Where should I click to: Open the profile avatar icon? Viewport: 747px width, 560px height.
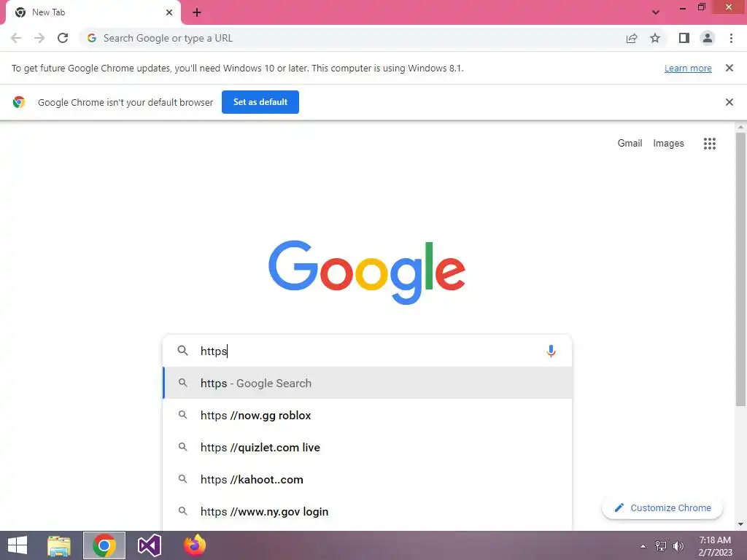pos(708,38)
